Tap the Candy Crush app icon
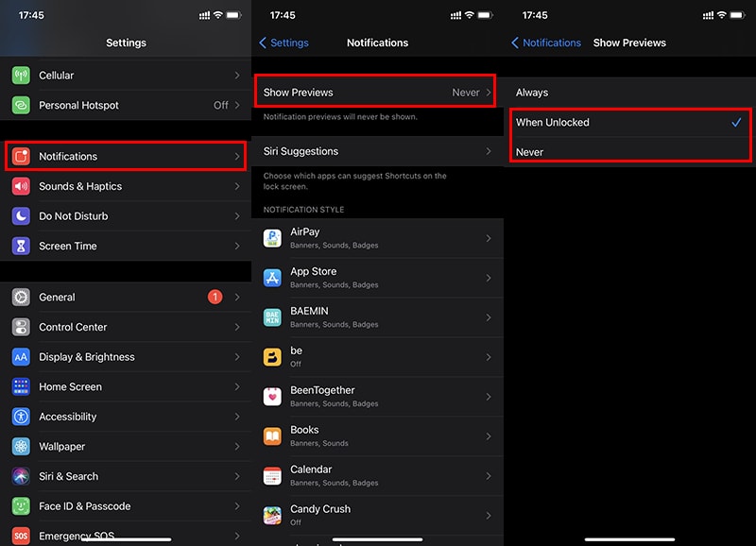 click(272, 515)
